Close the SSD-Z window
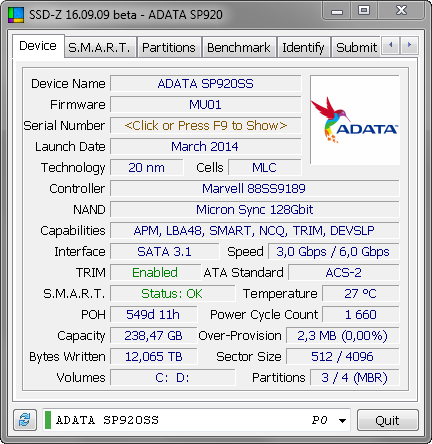Image resolution: width=432 pixels, height=444 pixels. click(x=401, y=11)
